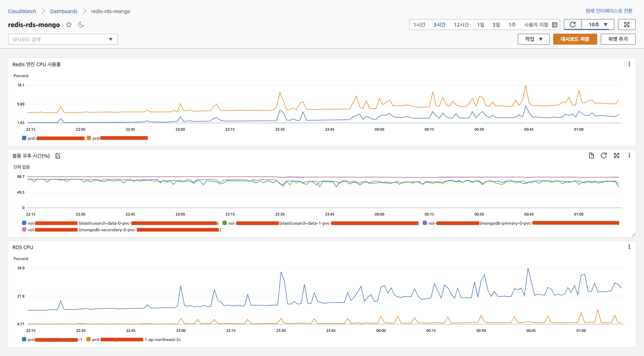This screenshot has height=356, width=644.
Task: Maximize the 볼륨 유휴 시간(%) widget
Action: 617,155
